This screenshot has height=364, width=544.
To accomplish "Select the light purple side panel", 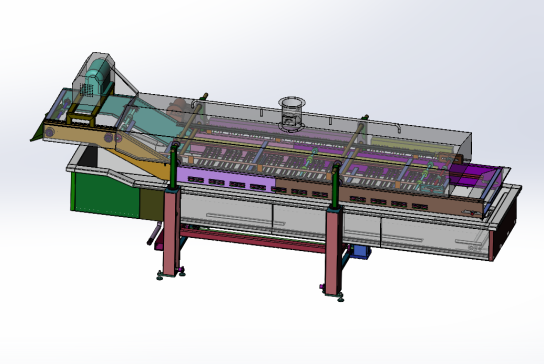I will click(226, 179).
